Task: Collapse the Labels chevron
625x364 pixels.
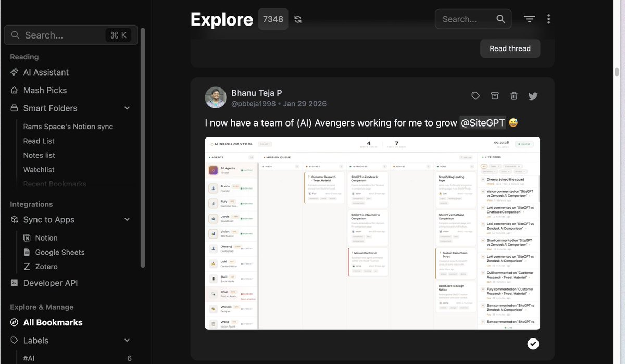Action: [127, 341]
